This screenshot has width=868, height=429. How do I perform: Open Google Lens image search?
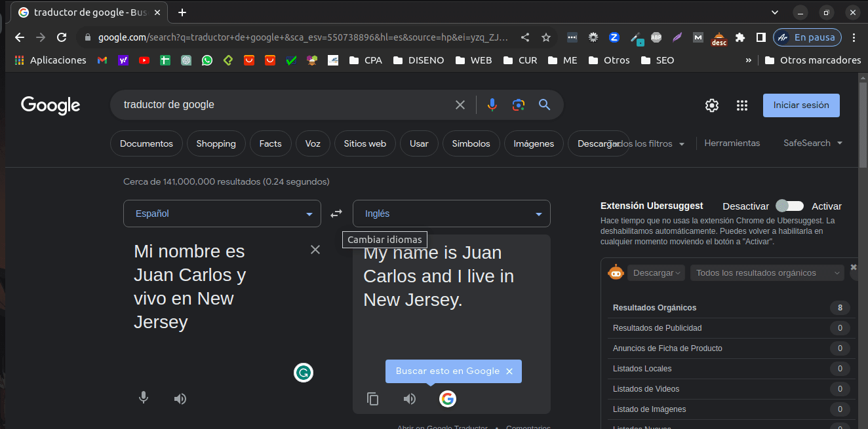519,105
